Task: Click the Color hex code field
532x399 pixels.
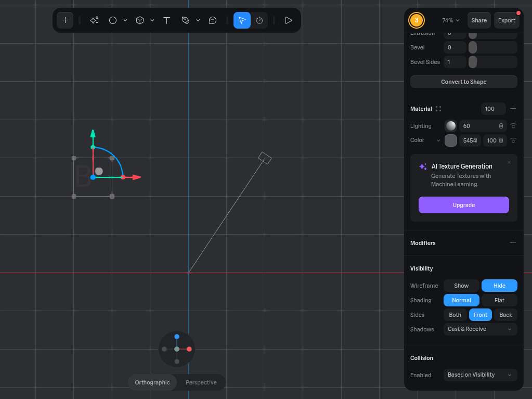Action: coord(470,140)
